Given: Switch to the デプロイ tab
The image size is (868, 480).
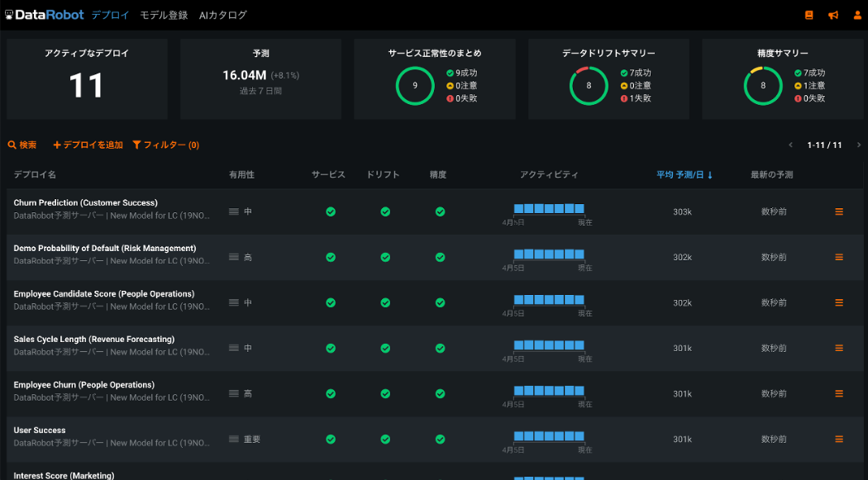Looking at the screenshot, I should pyautogui.click(x=110, y=16).
